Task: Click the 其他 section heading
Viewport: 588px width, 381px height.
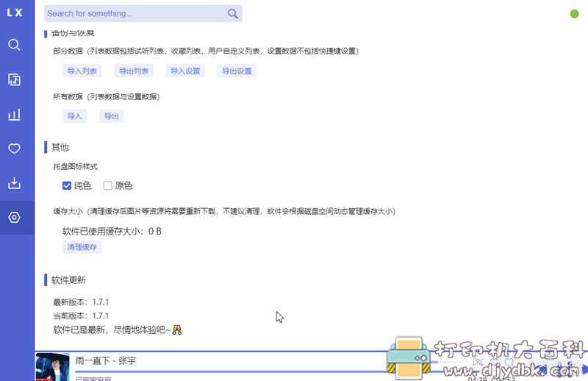Action: (x=60, y=147)
